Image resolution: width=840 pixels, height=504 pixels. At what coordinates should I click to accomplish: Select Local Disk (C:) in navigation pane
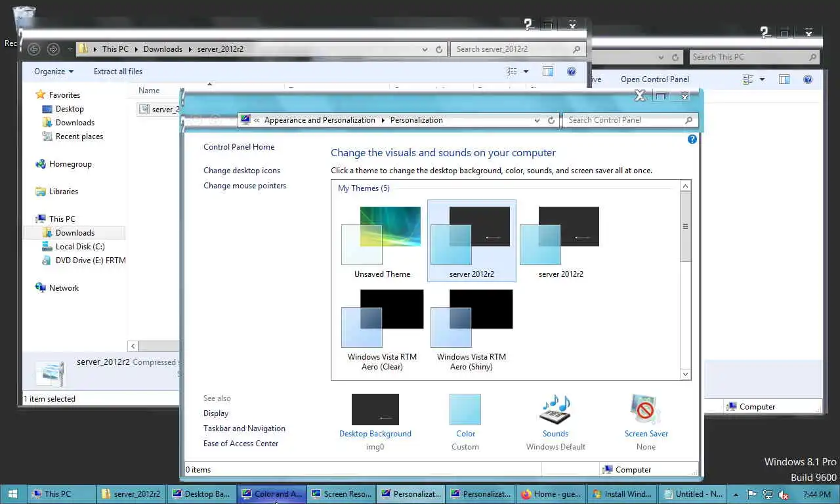pos(80,247)
